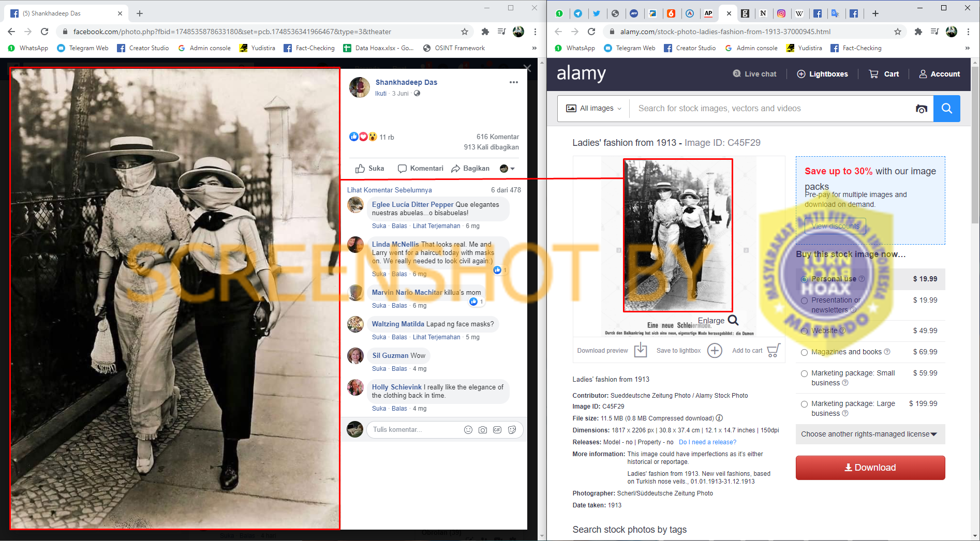Click Komentari comment button on the post
Screen dimensions: 980x541
point(420,169)
